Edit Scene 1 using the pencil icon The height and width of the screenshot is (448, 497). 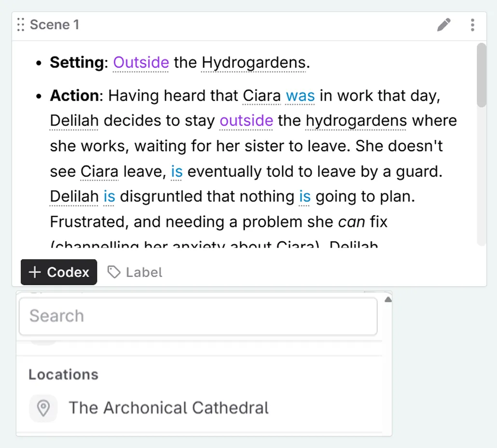click(x=443, y=25)
